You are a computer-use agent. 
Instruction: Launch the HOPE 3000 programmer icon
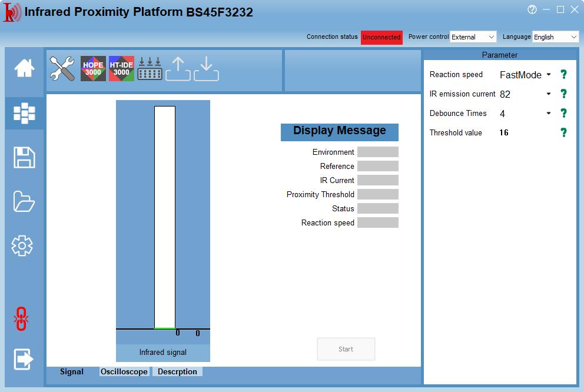pyautogui.click(x=93, y=69)
